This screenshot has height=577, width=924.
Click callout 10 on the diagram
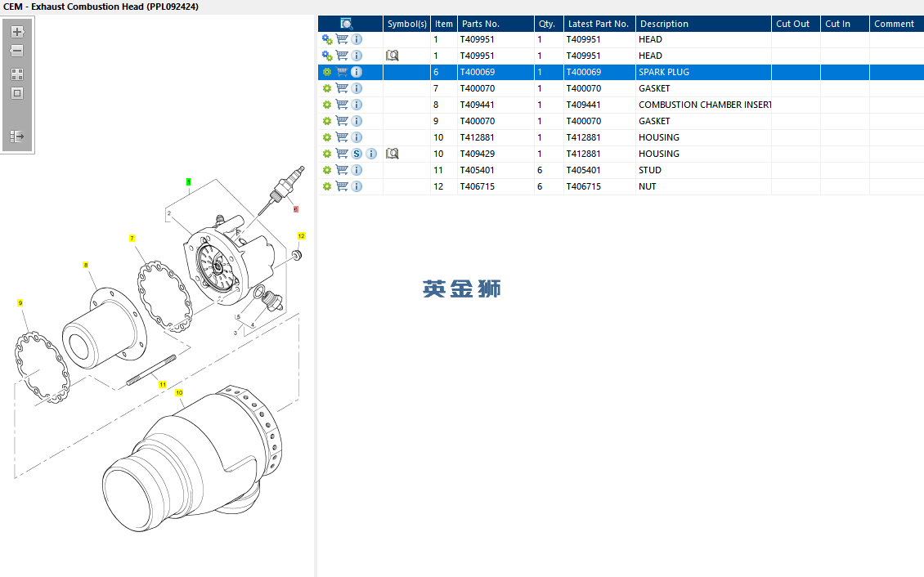point(179,393)
